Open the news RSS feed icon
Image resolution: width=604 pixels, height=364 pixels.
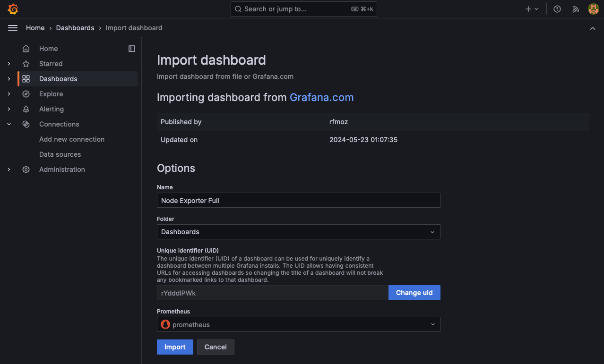(x=576, y=9)
